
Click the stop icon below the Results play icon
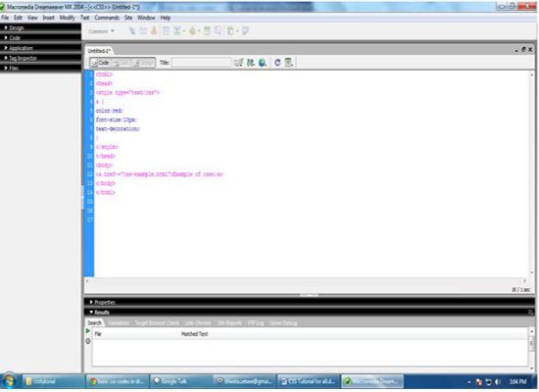click(88, 341)
